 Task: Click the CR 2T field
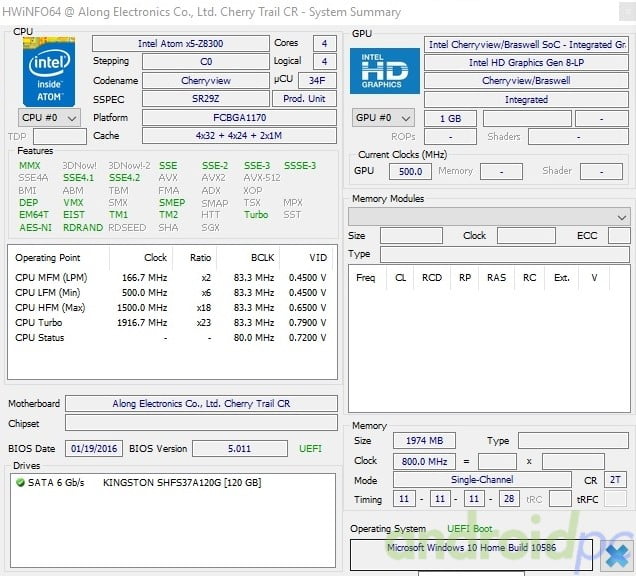[615, 480]
